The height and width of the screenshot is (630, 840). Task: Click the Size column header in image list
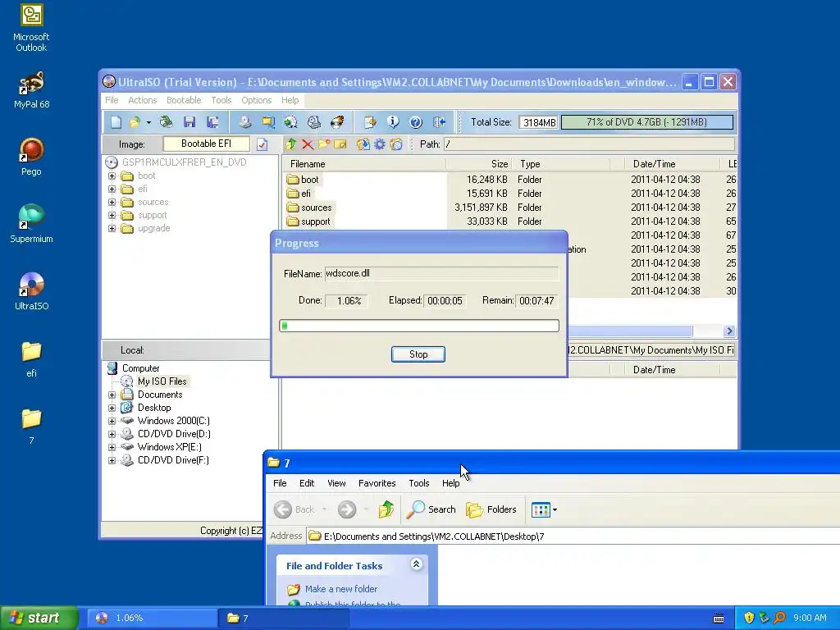[x=479, y=164]
